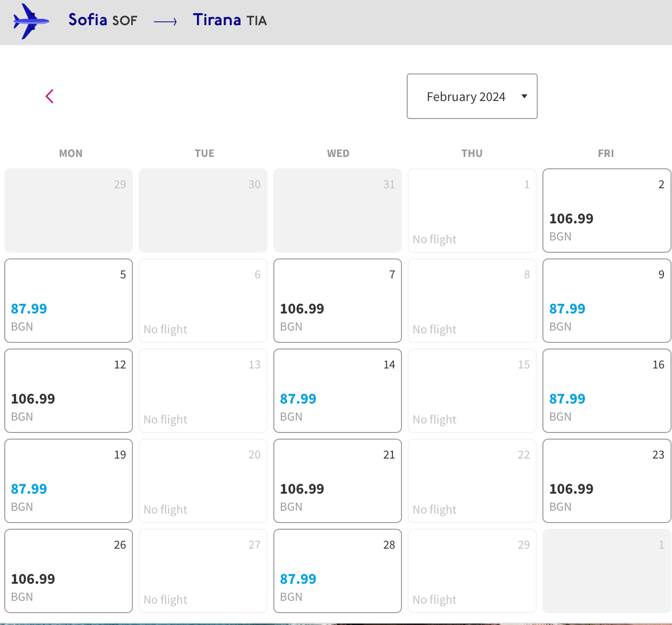The width and height of the screenshot is (672, 625).
Task: Go to previous month with left chevron
Action: pos(50,96)
